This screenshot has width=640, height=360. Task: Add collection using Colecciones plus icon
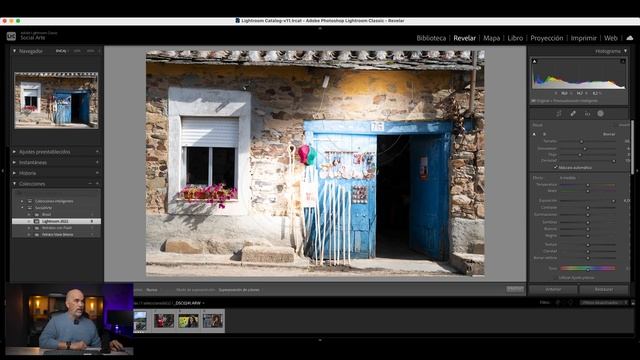[97, 184]
